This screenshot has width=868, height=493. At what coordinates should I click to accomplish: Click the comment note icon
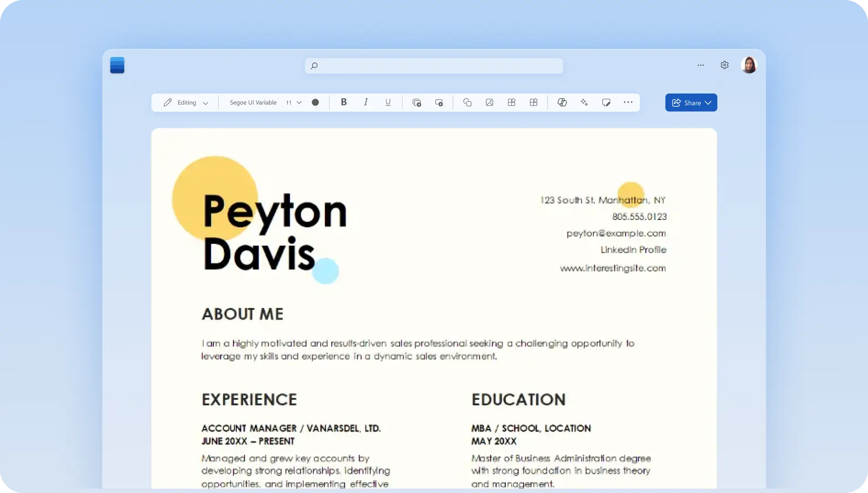(x=606, y=102)
